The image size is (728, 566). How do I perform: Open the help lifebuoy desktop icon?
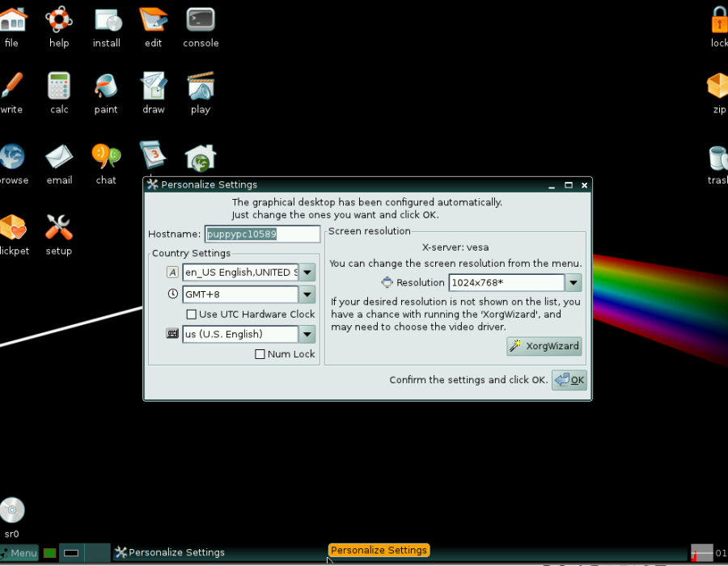(x=59, y=19)
